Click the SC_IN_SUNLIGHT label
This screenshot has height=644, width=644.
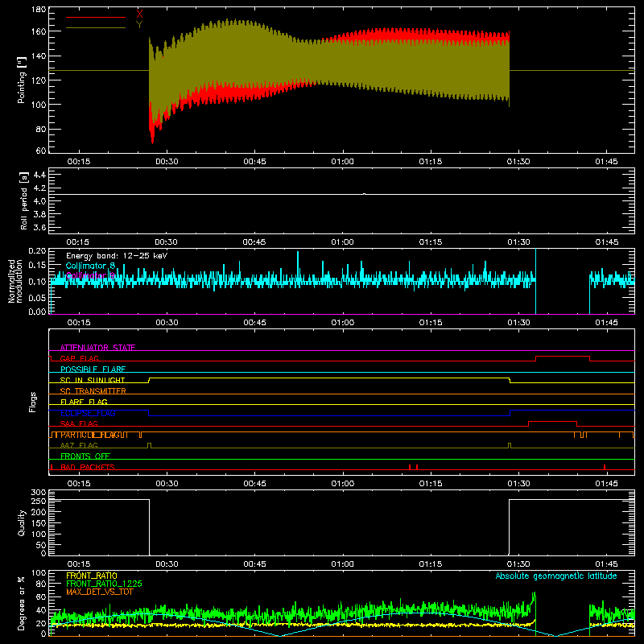tap(93, 380)
